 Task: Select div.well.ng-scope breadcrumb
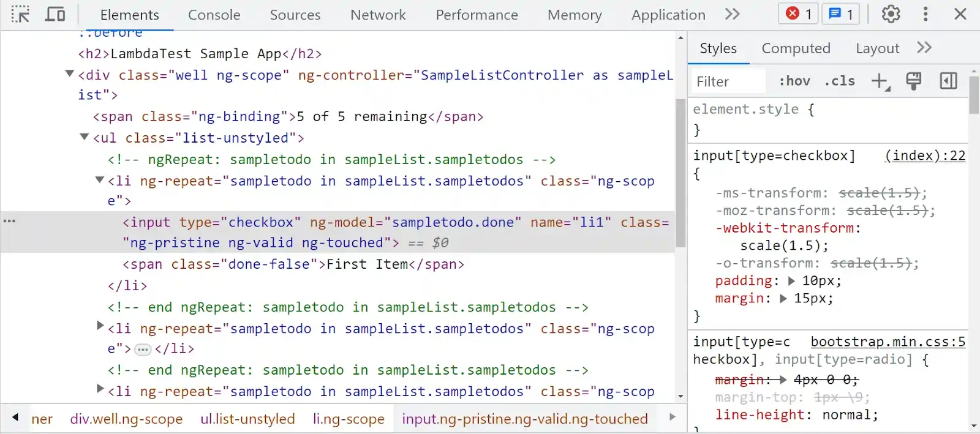pyautogui.click(x=126, y=419)
